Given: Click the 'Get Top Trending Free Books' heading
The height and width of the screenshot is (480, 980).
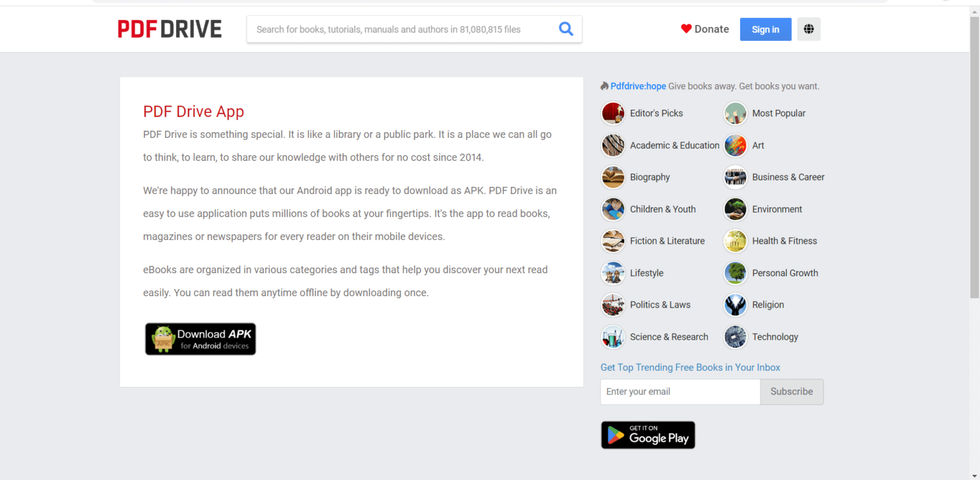Looking at the screenshot, I should tap(690, 368).
